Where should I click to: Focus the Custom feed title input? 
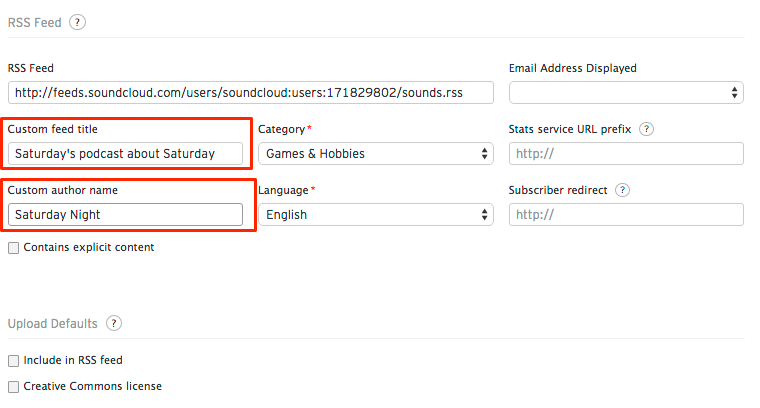click(x=126, y=154)
